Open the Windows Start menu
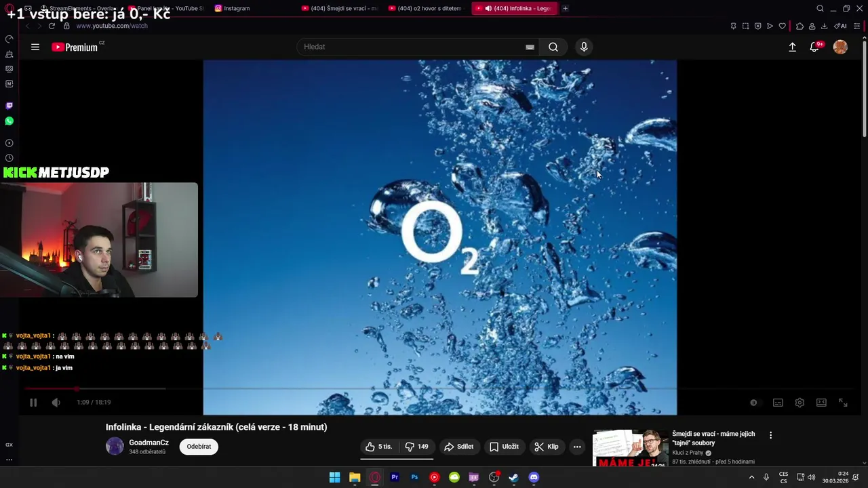This screenshot has width=868, height=488. (334, 477)
